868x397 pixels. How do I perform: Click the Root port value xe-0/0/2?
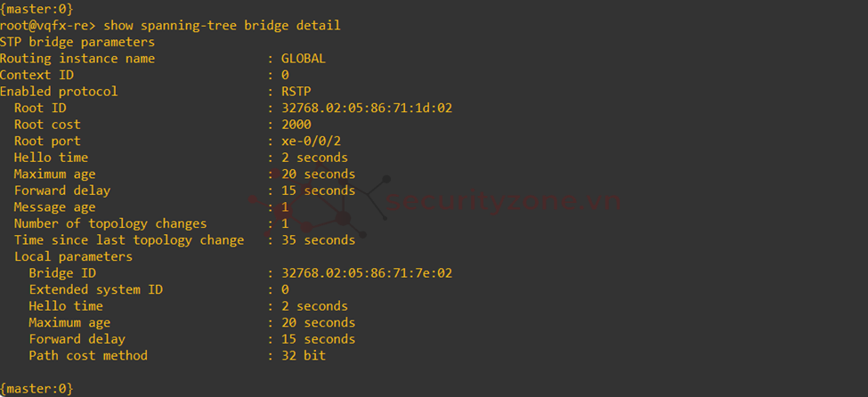tap(311, 142)
